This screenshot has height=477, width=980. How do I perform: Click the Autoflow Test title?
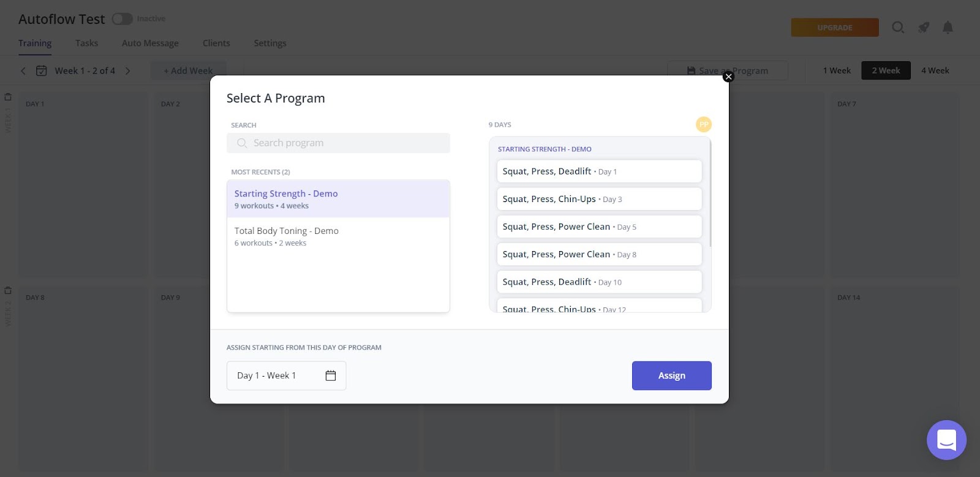pos(62,19)
